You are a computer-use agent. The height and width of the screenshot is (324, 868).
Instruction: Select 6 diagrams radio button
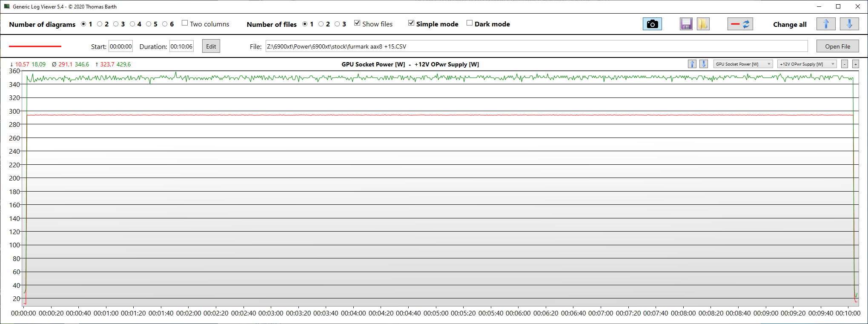point(165,24)
